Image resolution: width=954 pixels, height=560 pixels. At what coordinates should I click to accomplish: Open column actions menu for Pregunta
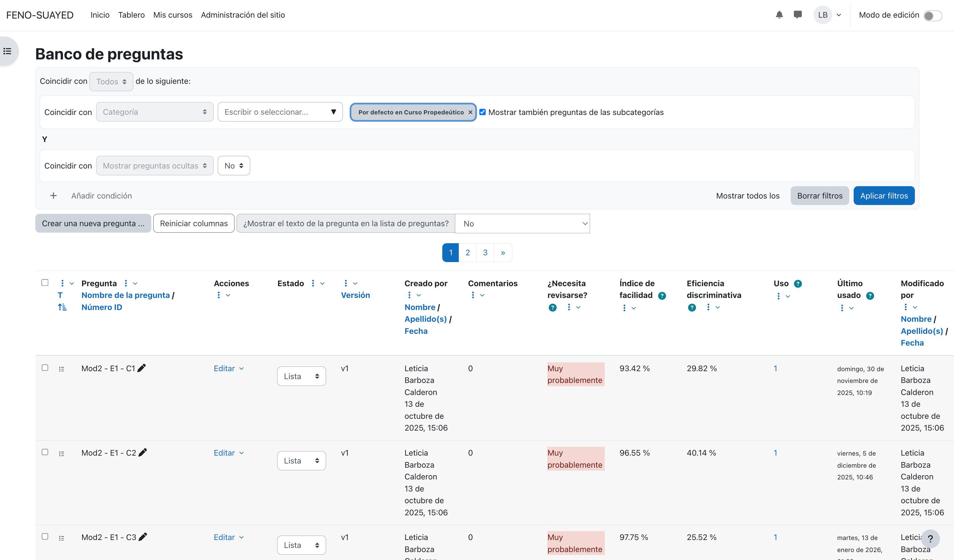coord(130,284)
